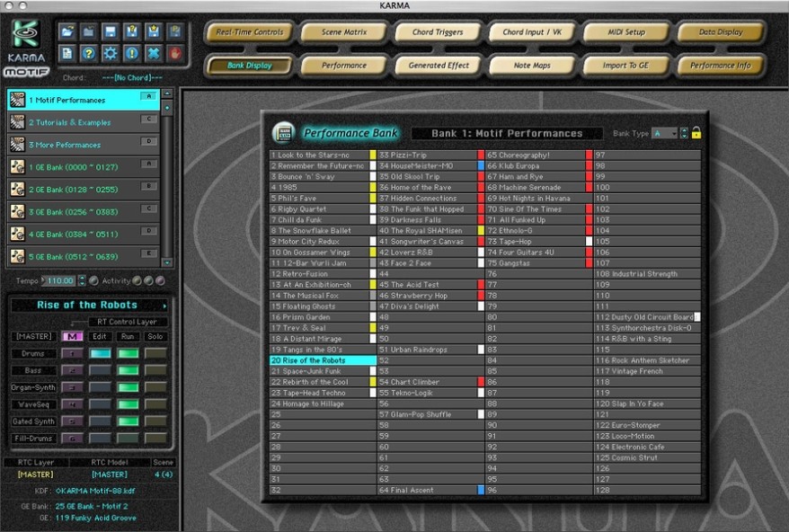This screenshot has height=532, width=789.
Task: Click the dimmed folder icon in the toolbar
Action: 89,32
